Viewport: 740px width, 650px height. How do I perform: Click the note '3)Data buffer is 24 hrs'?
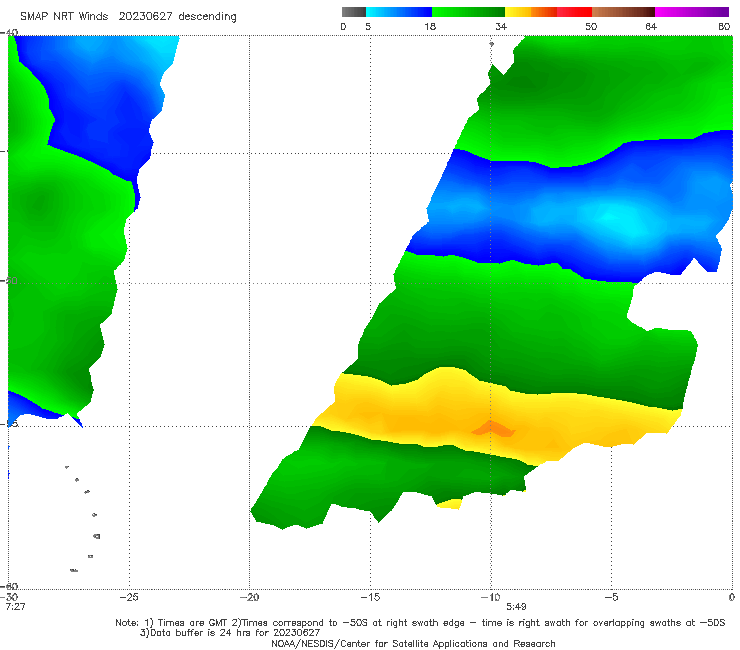(x=197, y=633)
